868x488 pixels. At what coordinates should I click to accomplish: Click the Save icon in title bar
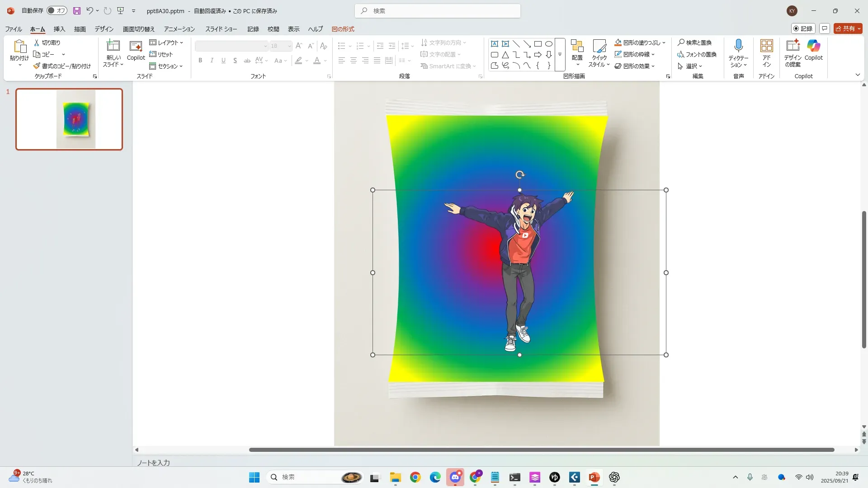click(x=77, y=11)
